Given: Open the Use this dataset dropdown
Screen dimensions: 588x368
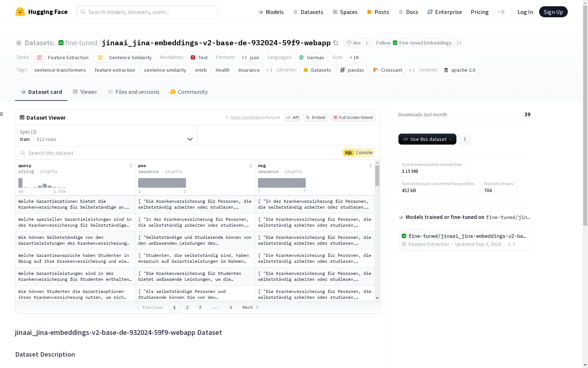Looking at the screenshot, I should pyautogui.click(x=427, y=139).
